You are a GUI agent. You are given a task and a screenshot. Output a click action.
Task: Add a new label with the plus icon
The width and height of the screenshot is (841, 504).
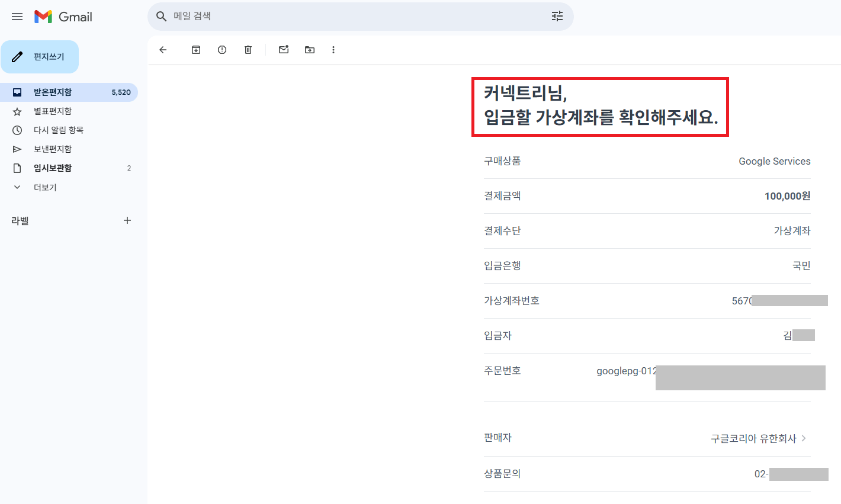pos(127,220)
